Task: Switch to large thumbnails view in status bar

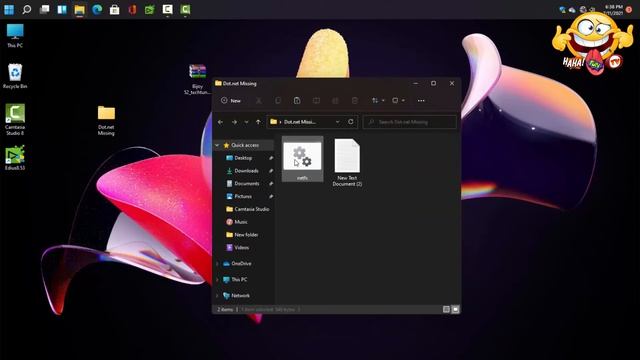Action: click(x=456, y=309)
